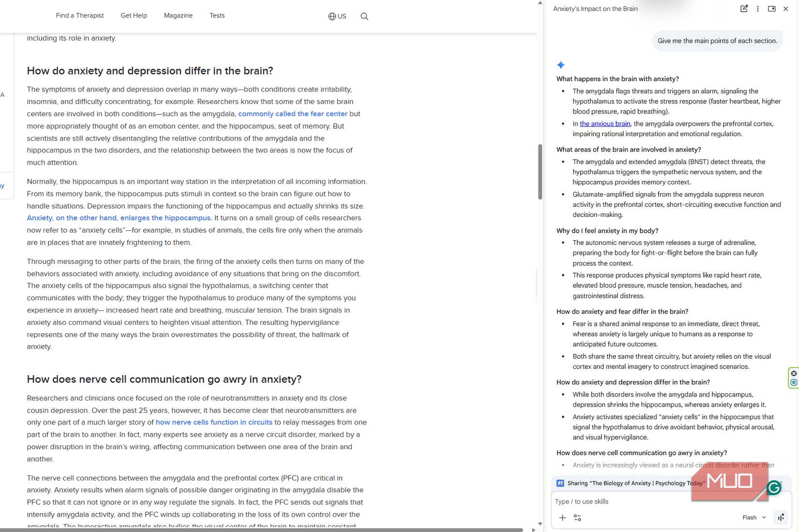Open the Gemini panel three-dot menu

pyautogui.click(x=758, y=9)
